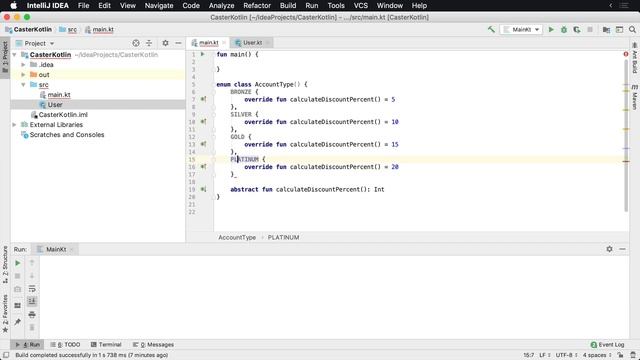640x360 pixels.
Task: Click the locate/scroll-from-source target icon
Action: click(x=136, y=43)
